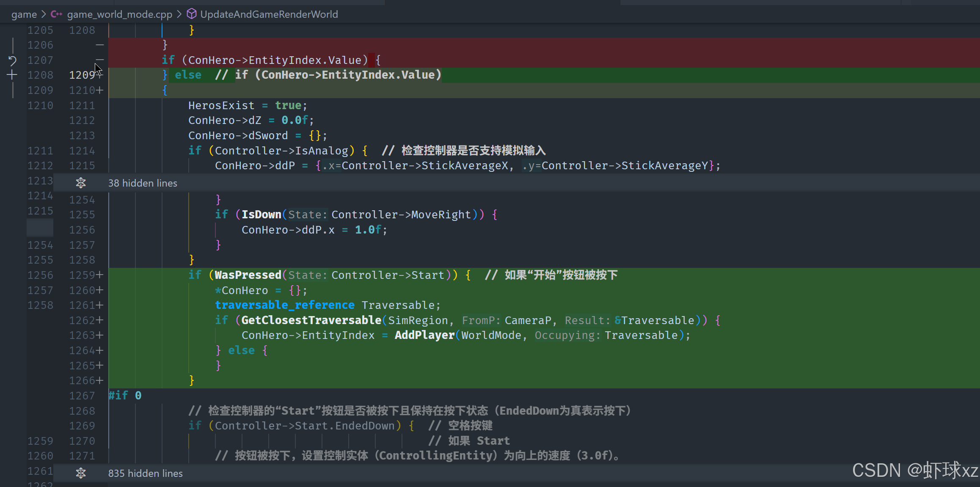Click the plus insertion marker on line 1266

point(99,380)
